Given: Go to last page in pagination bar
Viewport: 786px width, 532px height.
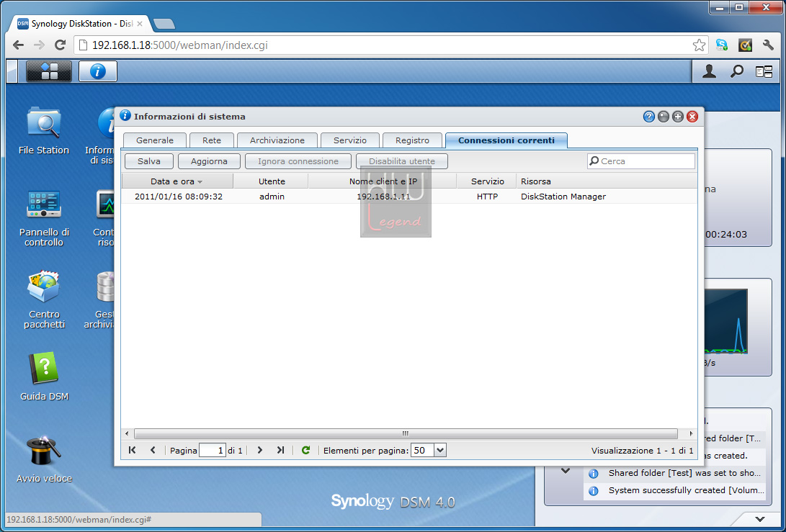Looking at the screenshot, I should [x=281, y=450].
